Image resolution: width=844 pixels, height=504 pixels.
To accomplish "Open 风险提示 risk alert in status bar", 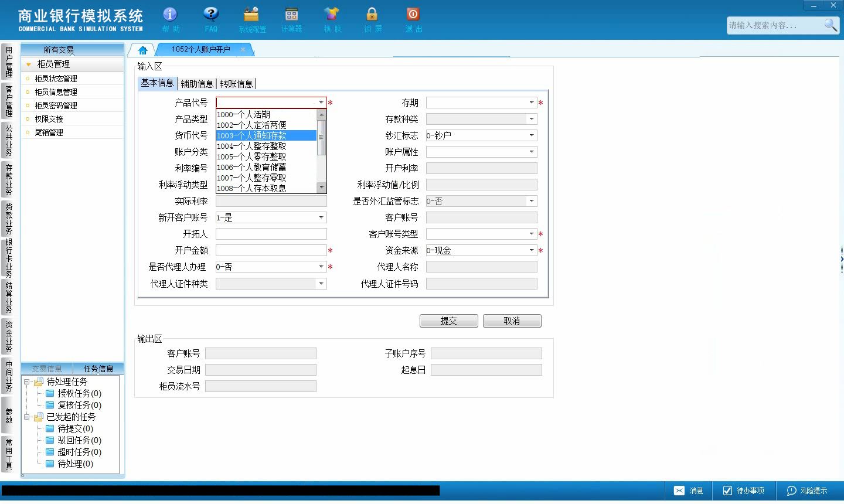I will [x=791, y=491].
